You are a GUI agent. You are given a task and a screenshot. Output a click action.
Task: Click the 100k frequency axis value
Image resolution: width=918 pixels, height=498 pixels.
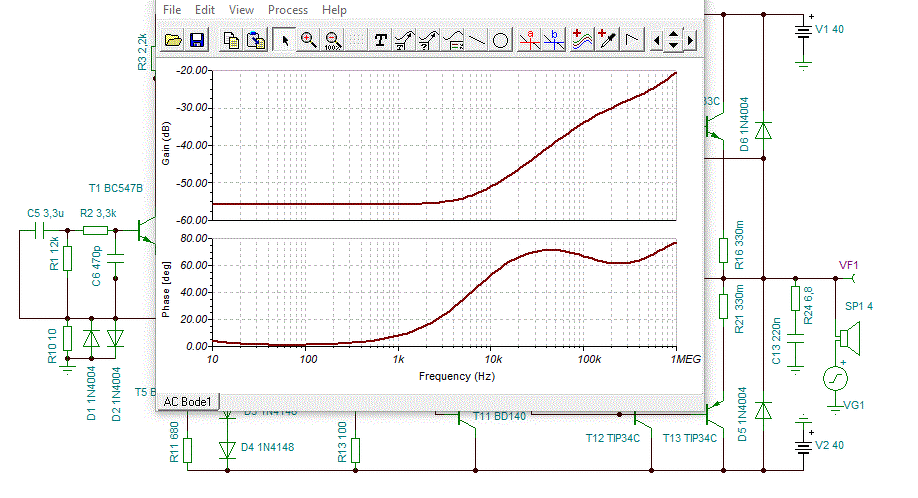tap(589, 359)
